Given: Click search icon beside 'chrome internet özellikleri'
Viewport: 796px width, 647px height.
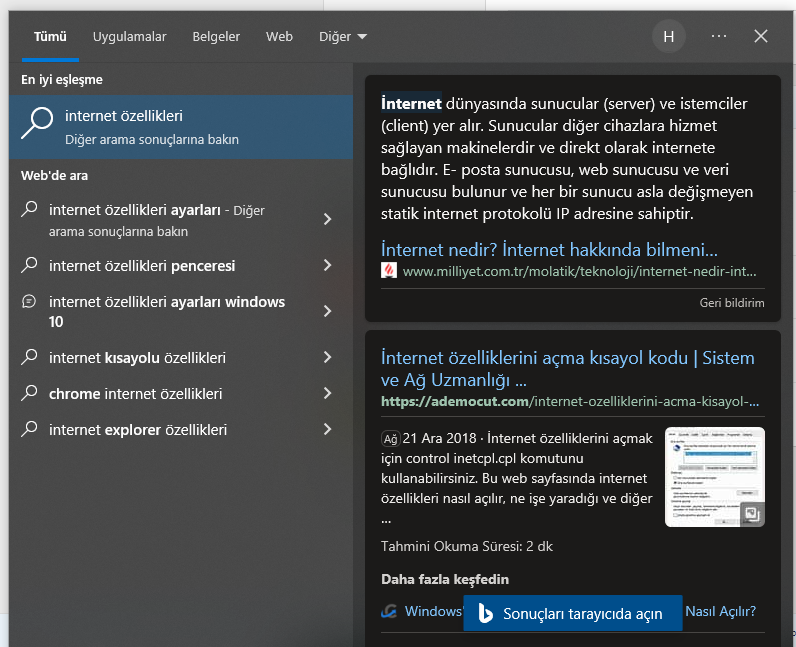Looking at the screenshot, I should tap(29, 393).
